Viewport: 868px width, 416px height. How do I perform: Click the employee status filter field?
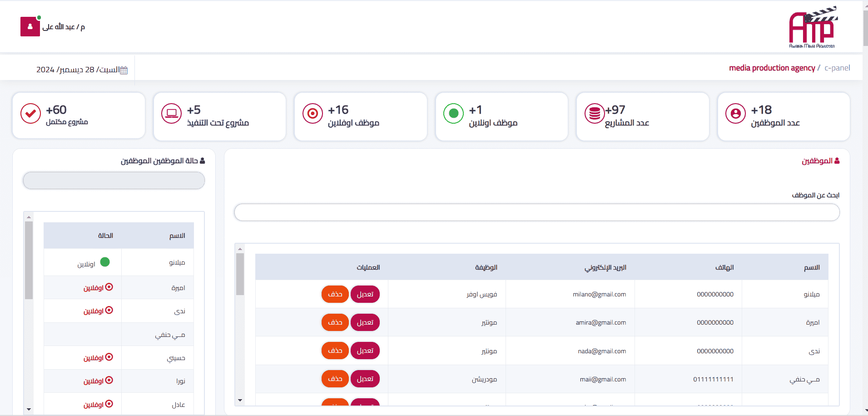tap(114, 180)
